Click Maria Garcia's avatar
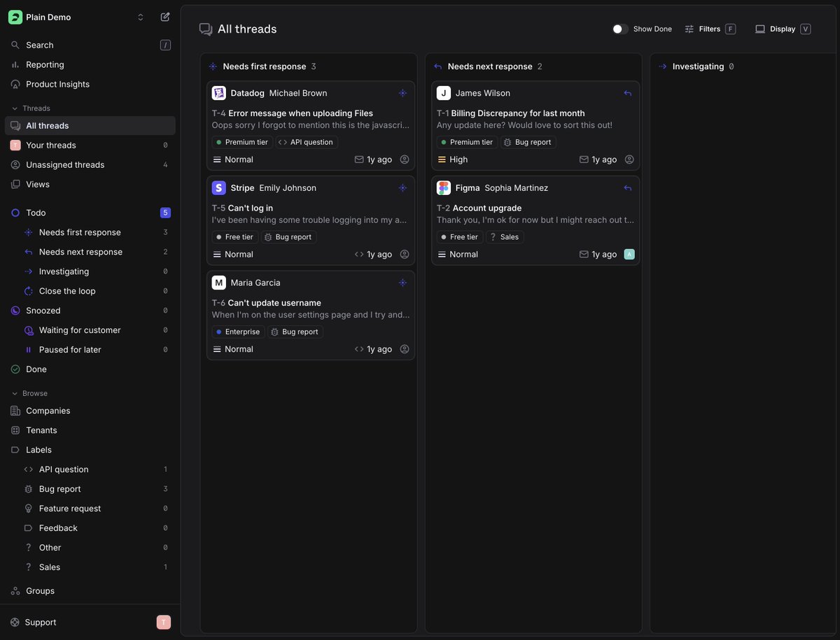This screenshot has width=840, height=640. pyautogui.click(x=219, y=283)
